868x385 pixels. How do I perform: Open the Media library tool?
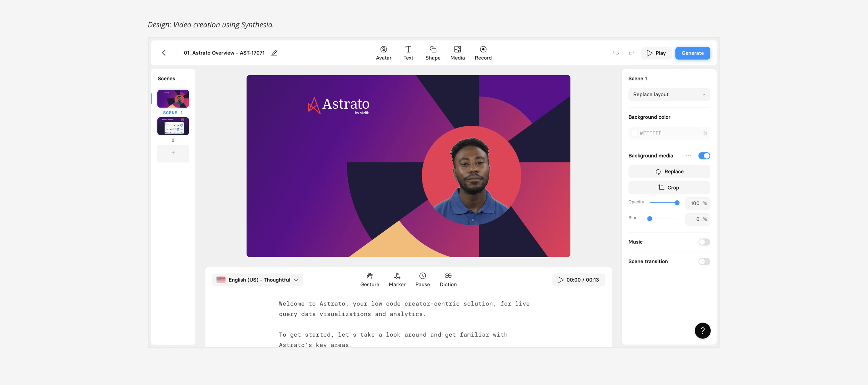[x=457, y=53]
